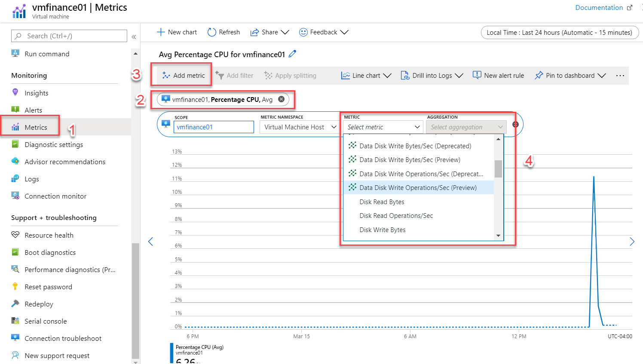Image resolution: width=643 pixels, height=364 pixels.
Task: Click Apply splitting button
Action: point(290,76)
